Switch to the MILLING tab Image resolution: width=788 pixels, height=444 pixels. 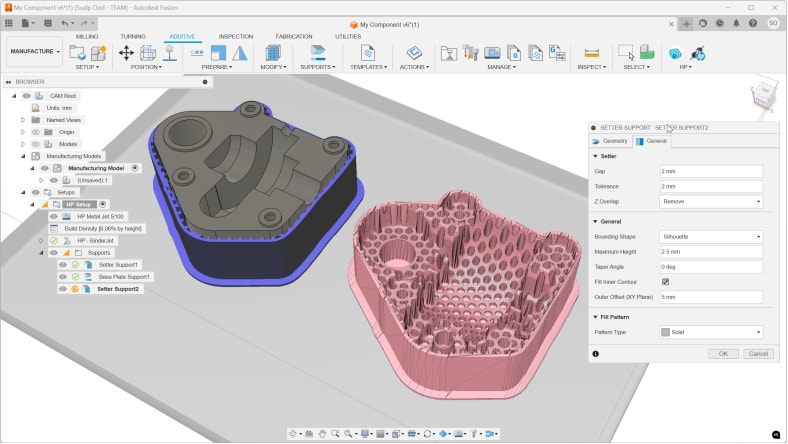coord(87,37)
